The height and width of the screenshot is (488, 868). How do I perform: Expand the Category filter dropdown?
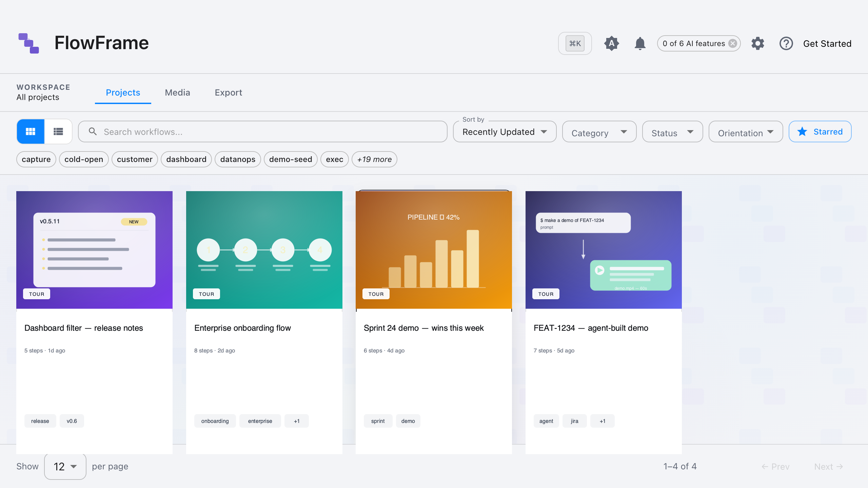click(599, 131)
